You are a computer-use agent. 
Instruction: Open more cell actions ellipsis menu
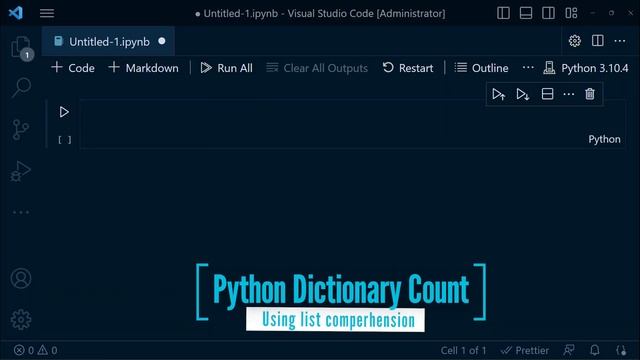(x=569, y=94)
